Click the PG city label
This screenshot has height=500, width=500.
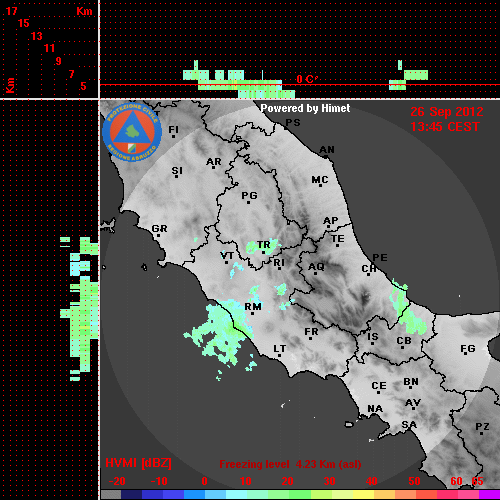click(249, 195)
